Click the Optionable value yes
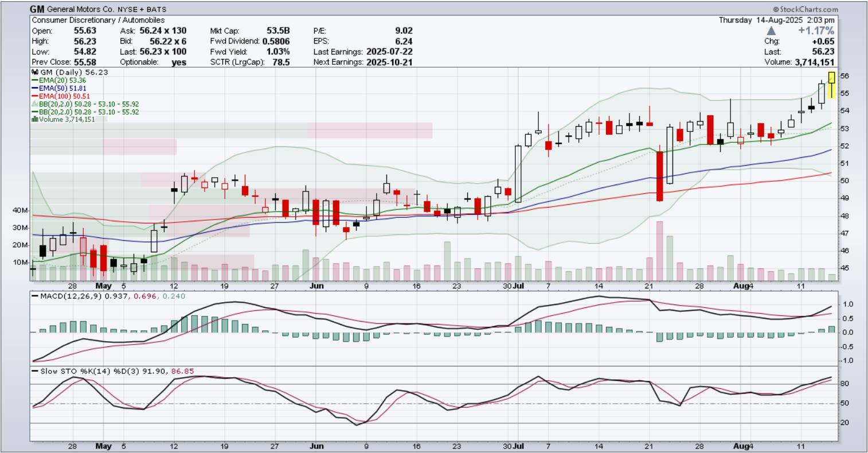This screenshot has height=453, width=868. (x=179, y=62)
